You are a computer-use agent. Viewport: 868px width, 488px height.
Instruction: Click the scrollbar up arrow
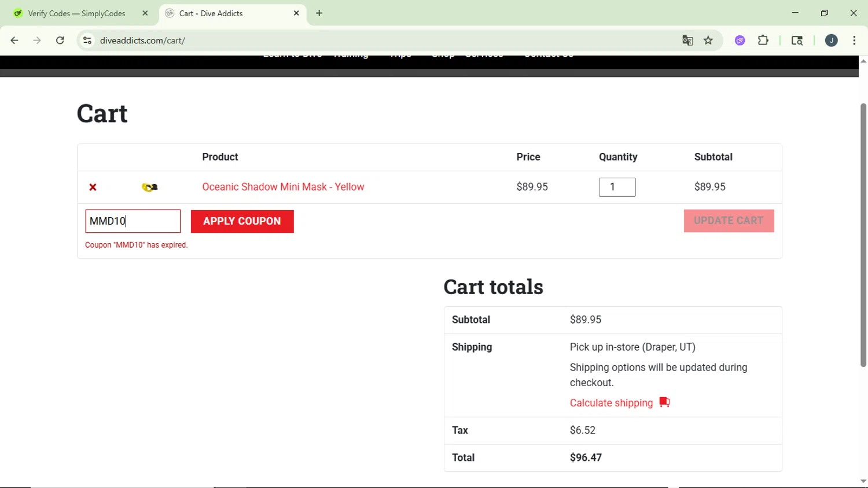(x=863, y=61)
